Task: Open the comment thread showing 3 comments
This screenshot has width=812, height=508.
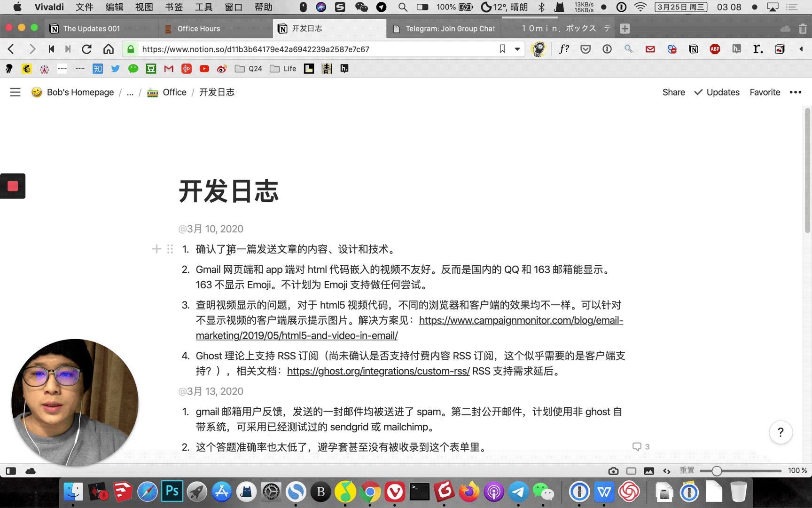Action: pyautogui.click(x=641, y=446)
